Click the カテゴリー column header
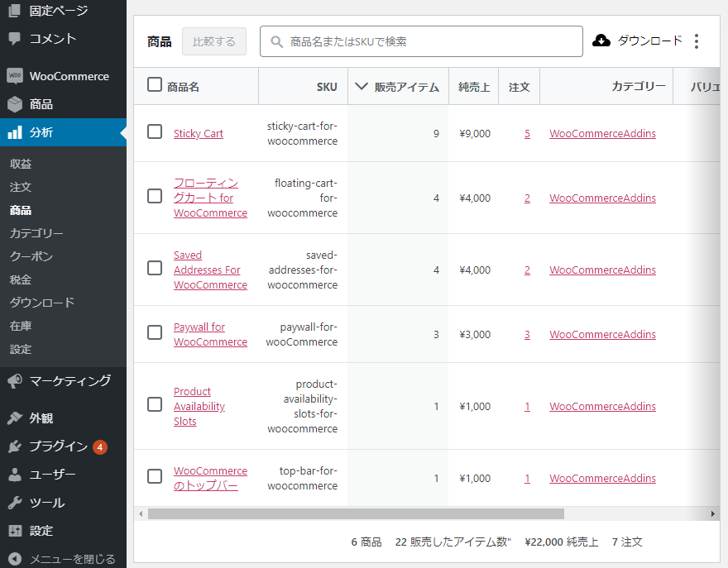The image size is (728, 568). click(639, 86)
